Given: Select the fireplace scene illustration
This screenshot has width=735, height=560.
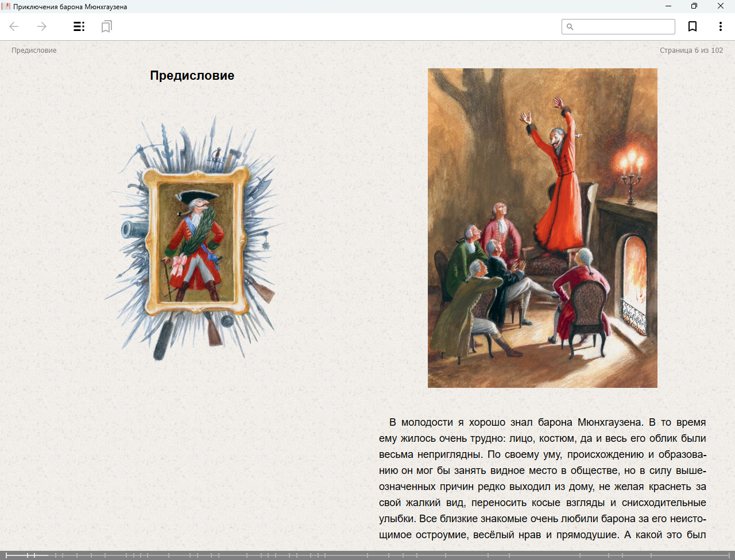Looking at the screenshot, I should click(542, 228).
